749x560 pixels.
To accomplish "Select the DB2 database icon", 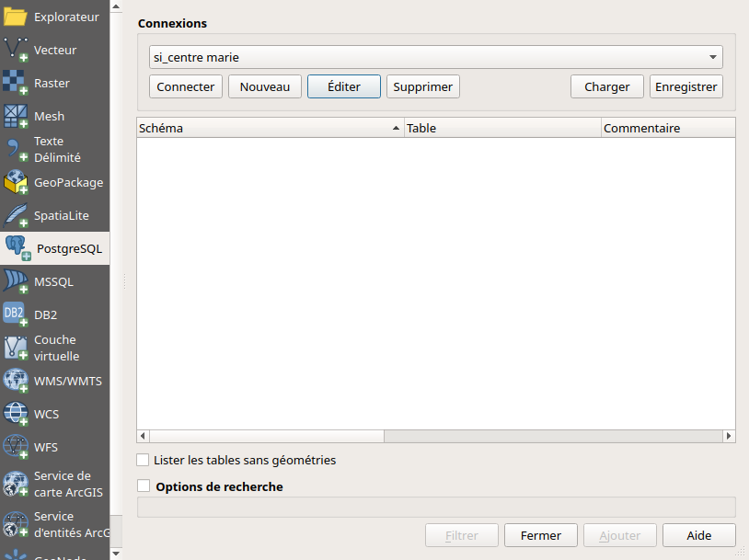I will coord(17,315).
